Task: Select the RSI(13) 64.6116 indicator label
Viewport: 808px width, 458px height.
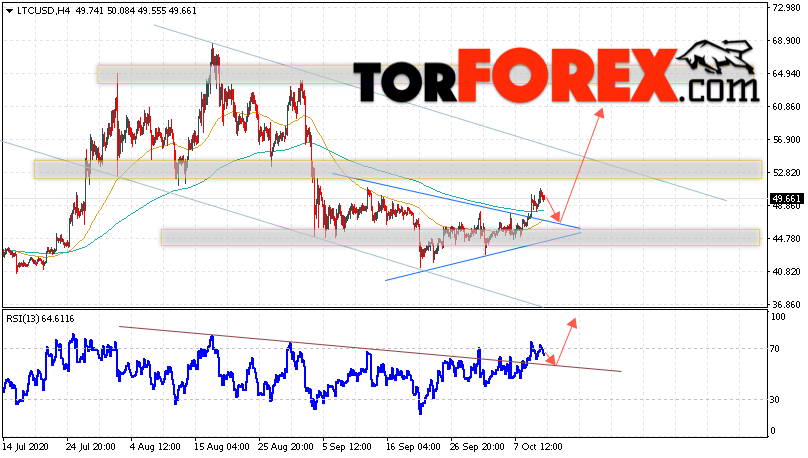Action: coord(40,319)
